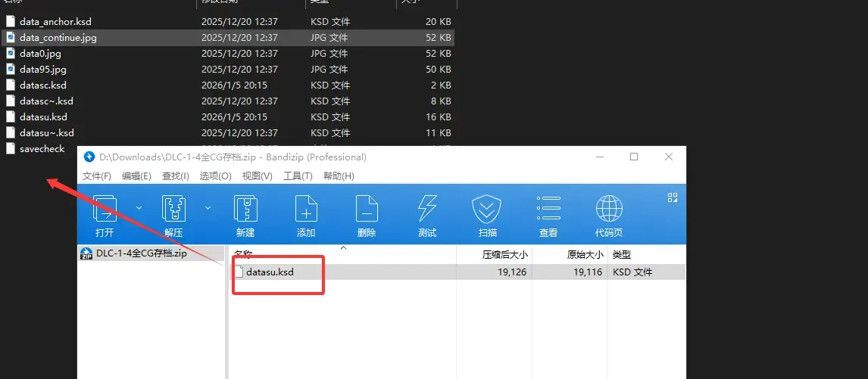Viewport: 868px width, 379px height.
Task: Click the sort chevron above the name column
Action: pos(343,248)
